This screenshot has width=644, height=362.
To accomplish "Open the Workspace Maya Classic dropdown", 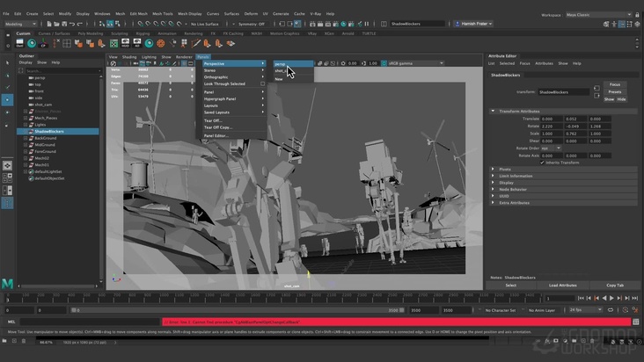I will 598,15.
